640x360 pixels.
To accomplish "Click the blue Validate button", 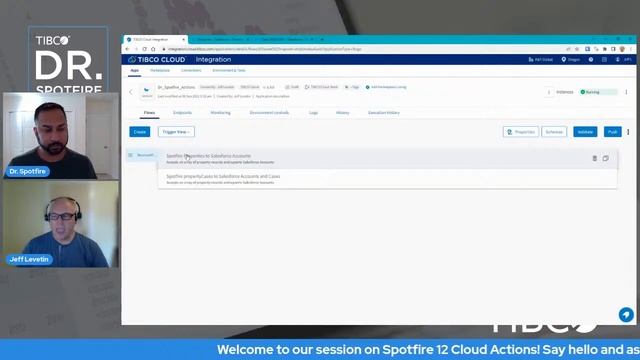I will coord(585,132).
